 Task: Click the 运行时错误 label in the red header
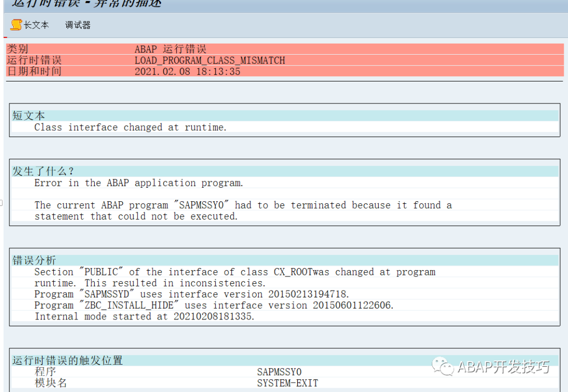pyautogui.click(x=34, y=60)
